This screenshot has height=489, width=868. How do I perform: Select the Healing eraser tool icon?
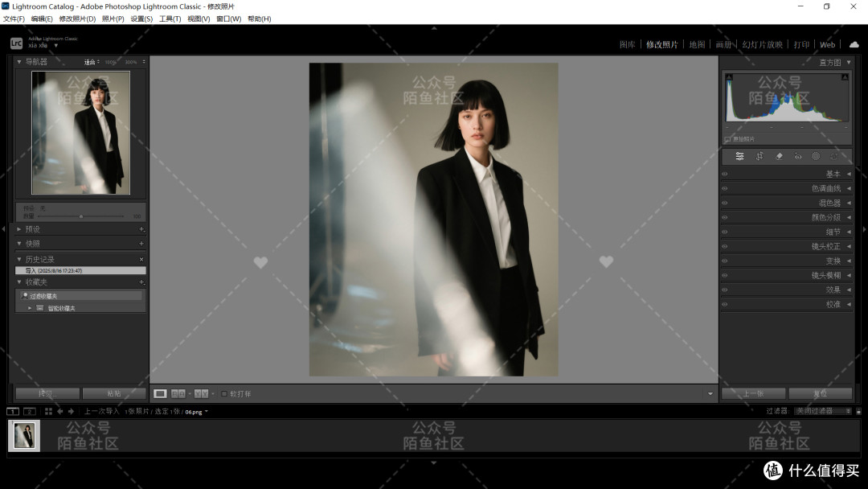coord(779,157)
